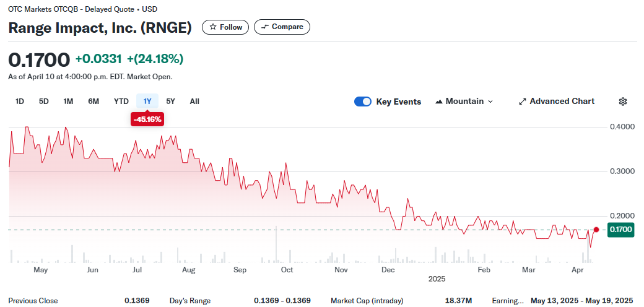Click the Mar x-axis label
This screenshot has width=644, height=307.
click(x=529, y=270)
